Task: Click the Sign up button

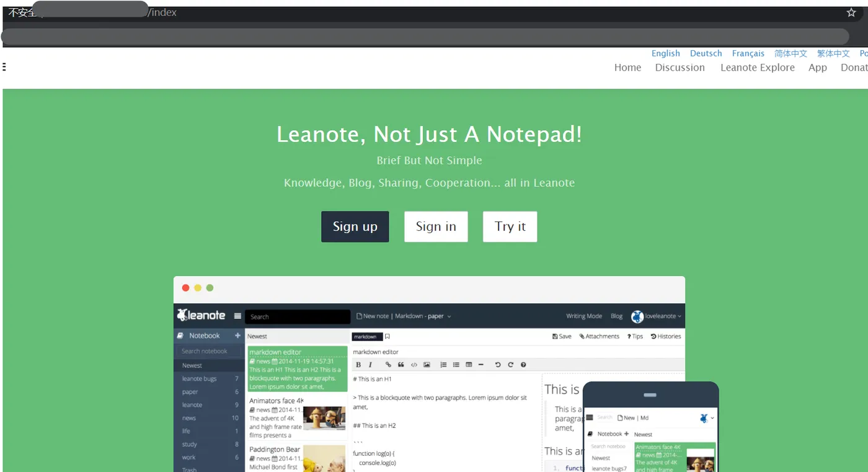Action: [355, 226]
